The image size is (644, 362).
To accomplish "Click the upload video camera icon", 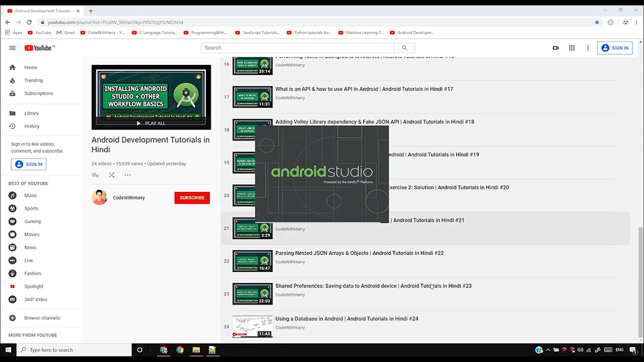I will tap(556, 48).
